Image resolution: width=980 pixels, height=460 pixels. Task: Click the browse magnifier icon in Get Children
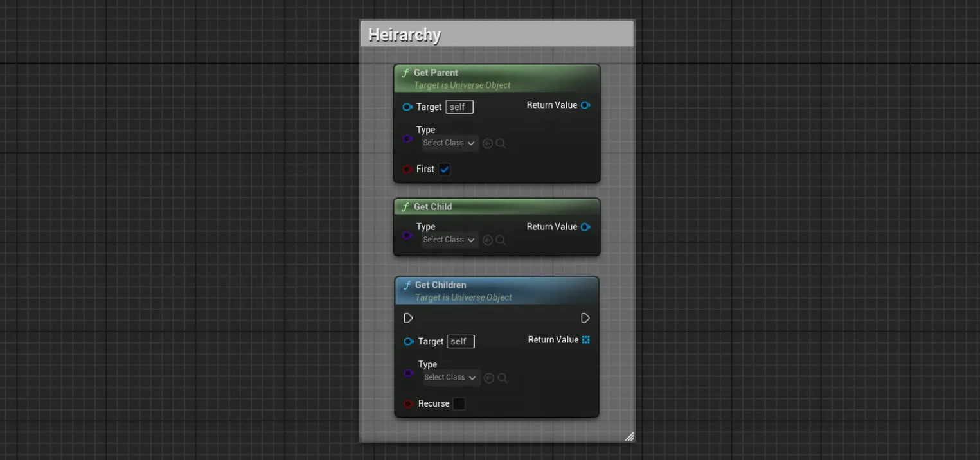coord(503,378)
